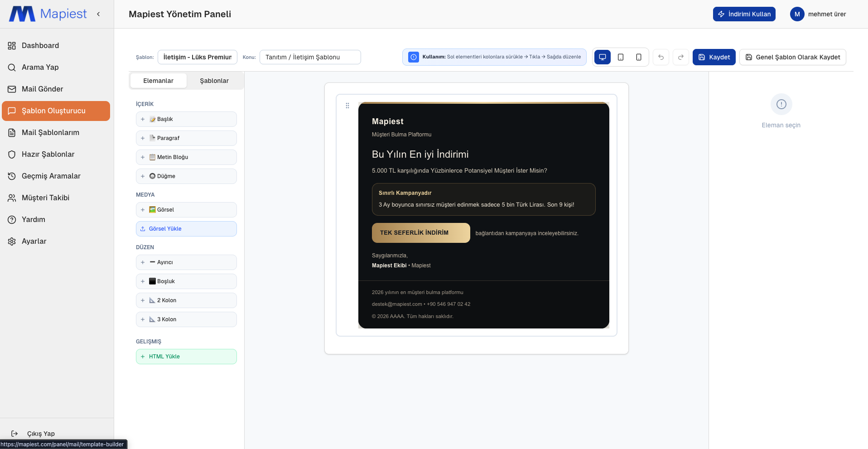Screen dimensions: 868x449
Task: Open Ayarlar settings
Action: (x=56, y=241)
